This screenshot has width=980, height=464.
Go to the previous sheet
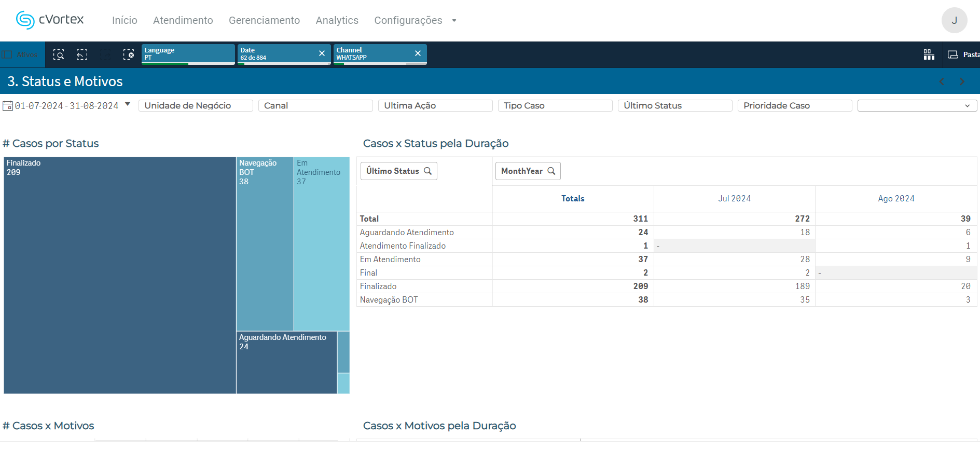pos(942,81)
